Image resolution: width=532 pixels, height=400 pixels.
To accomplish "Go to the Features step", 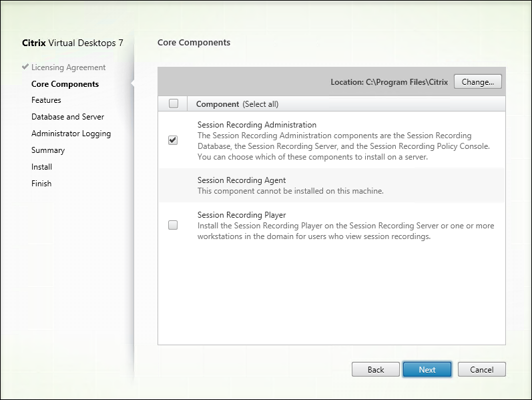I will tap(46, 100).
